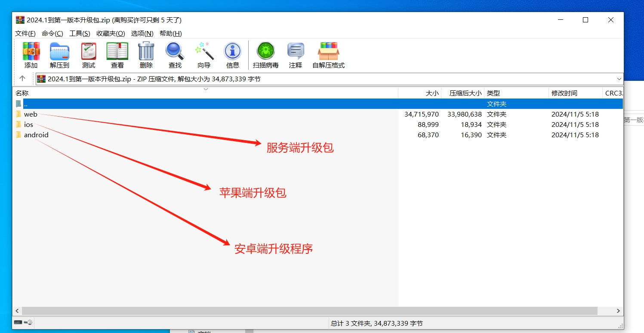Expand the address bar path dropdown
The height and width of the screenshot is (333, 644).
(619, 79)
